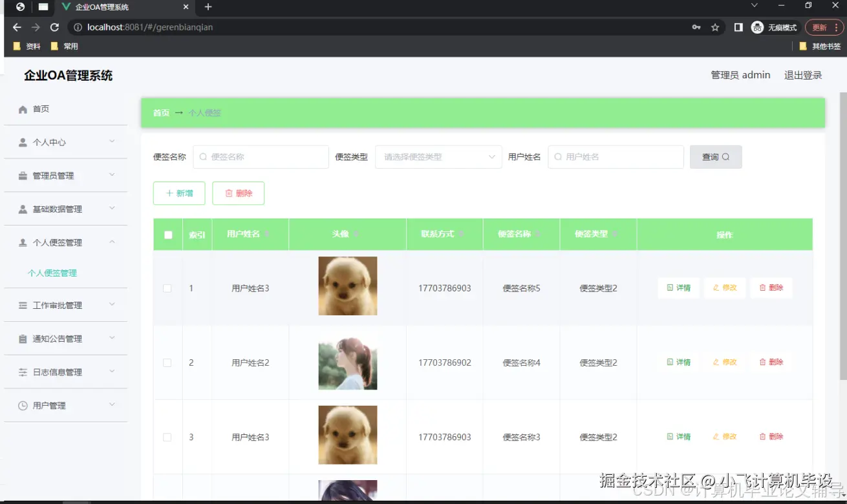Click the incognito 无痕模式 icon

pos(757,27)
